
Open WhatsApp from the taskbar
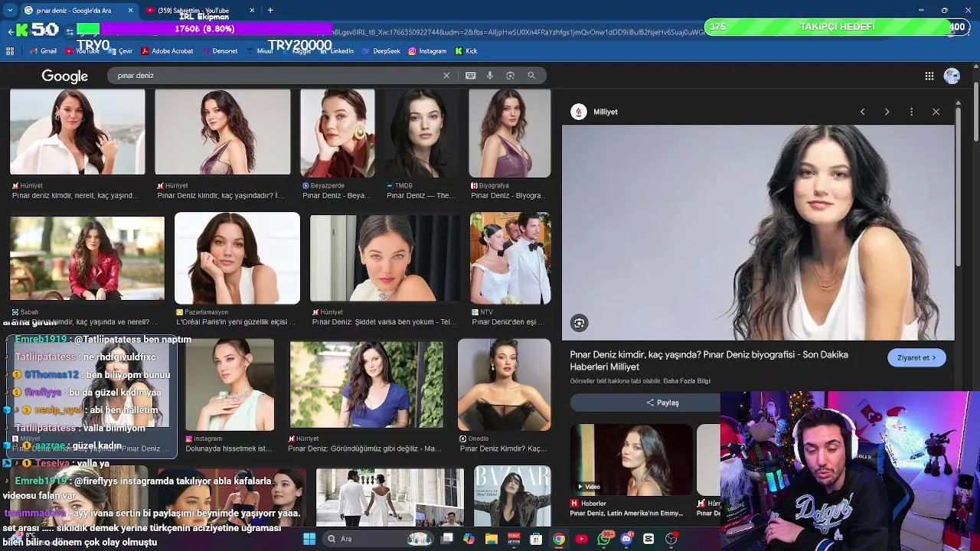click(604, 539)
